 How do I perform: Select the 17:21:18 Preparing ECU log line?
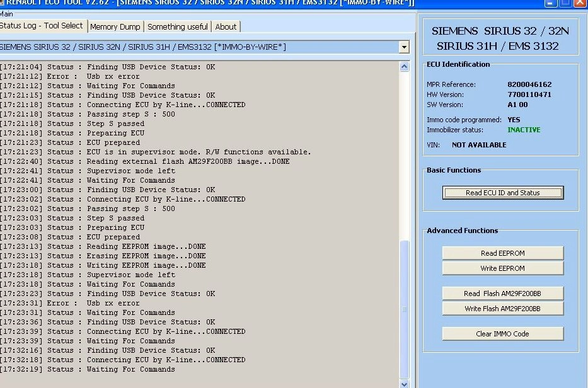point(72,133)
